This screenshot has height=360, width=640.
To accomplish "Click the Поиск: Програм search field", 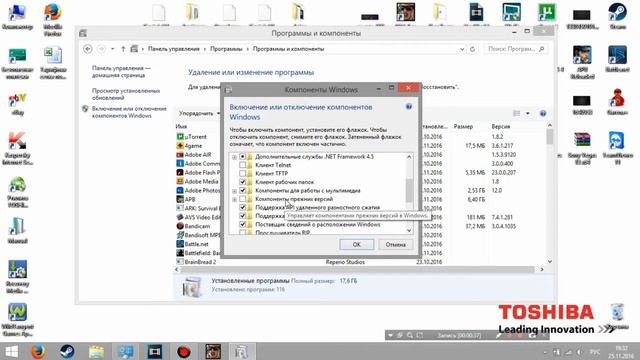I will coord(516,49).
